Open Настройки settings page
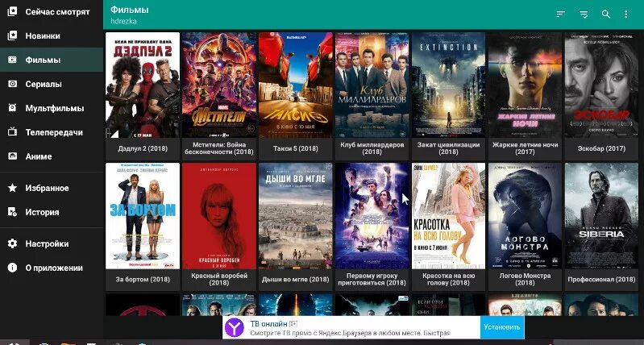Viewport: 644px width, 345px height. click(x=52, y=243)
